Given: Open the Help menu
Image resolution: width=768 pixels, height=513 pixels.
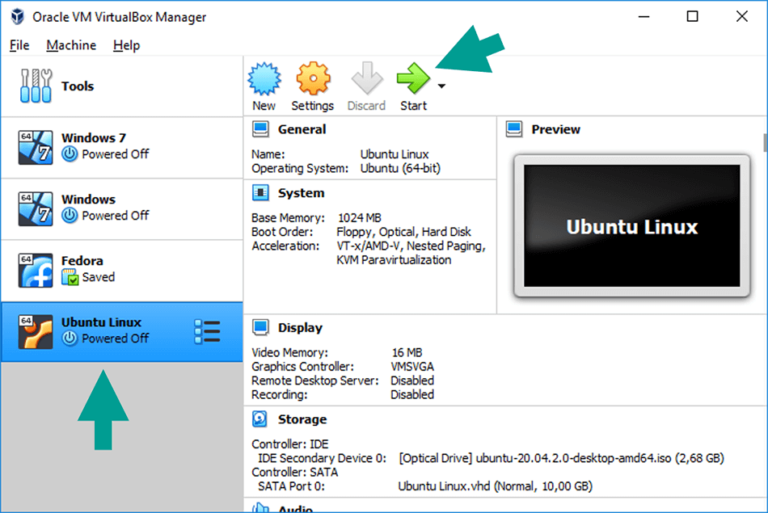Looking at the screenshot, I should [x=126, y=46].
